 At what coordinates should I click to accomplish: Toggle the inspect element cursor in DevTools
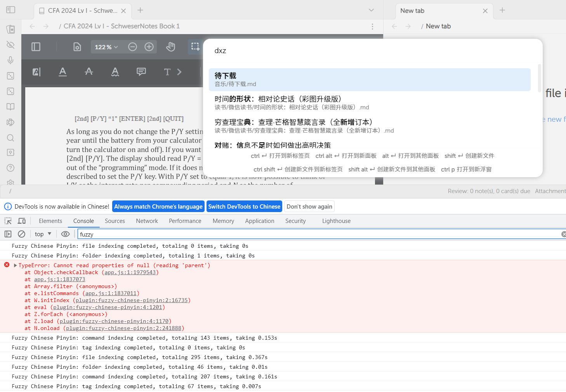[8, 221]
